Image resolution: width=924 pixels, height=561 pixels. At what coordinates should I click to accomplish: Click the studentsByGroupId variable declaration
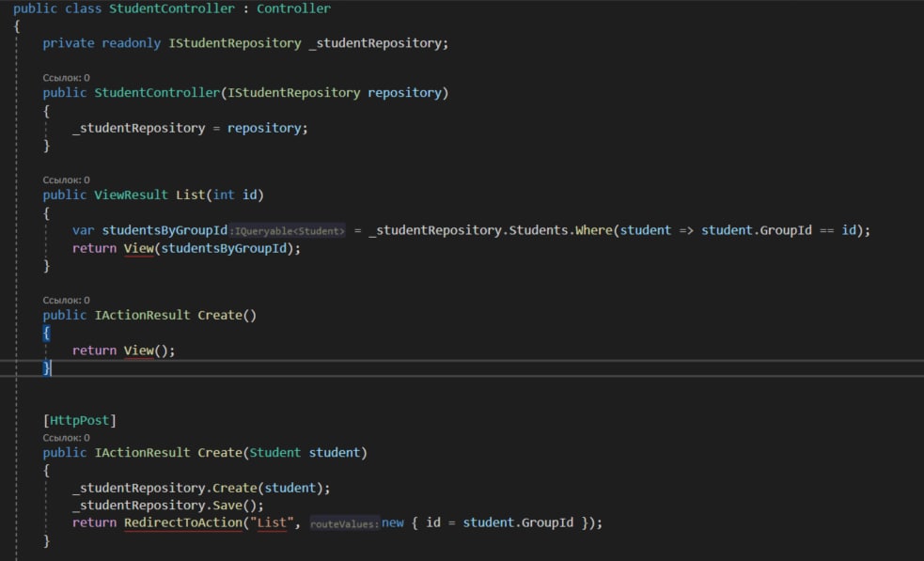point(164,230)
